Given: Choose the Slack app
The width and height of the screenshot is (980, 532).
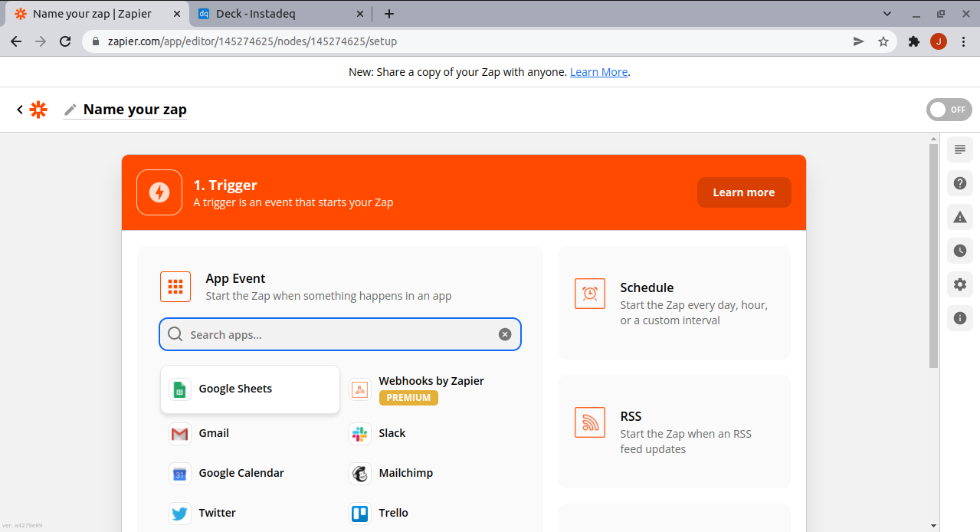Looking at the screenshot, I should click(x=431, y=434).
